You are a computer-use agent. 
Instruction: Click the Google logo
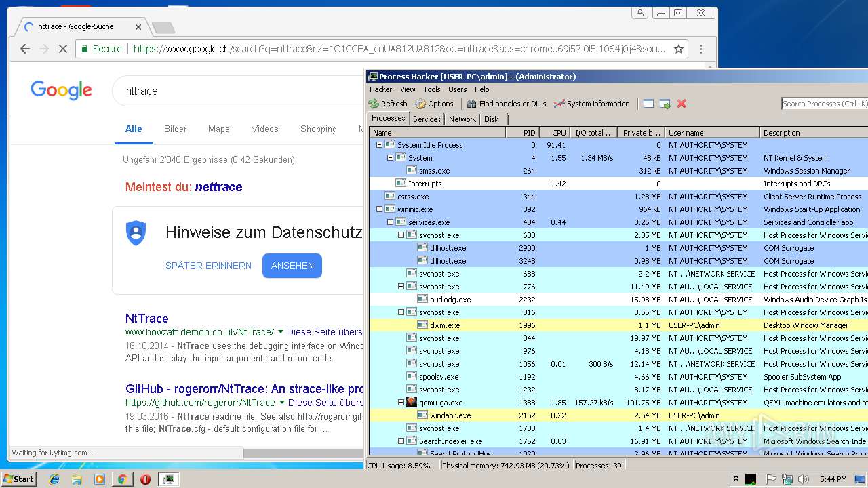point(61,90)
